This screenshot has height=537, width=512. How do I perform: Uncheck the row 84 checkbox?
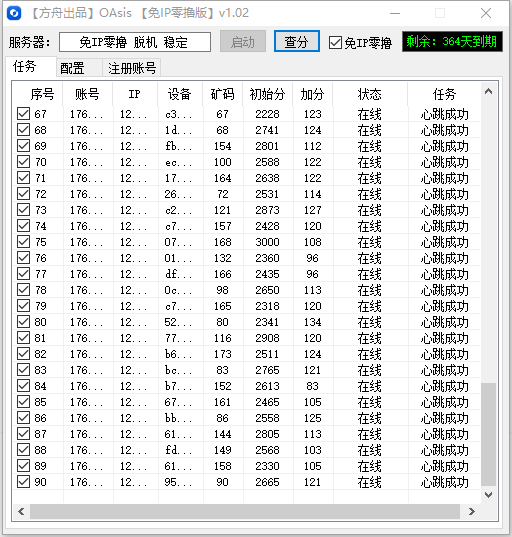23,386
